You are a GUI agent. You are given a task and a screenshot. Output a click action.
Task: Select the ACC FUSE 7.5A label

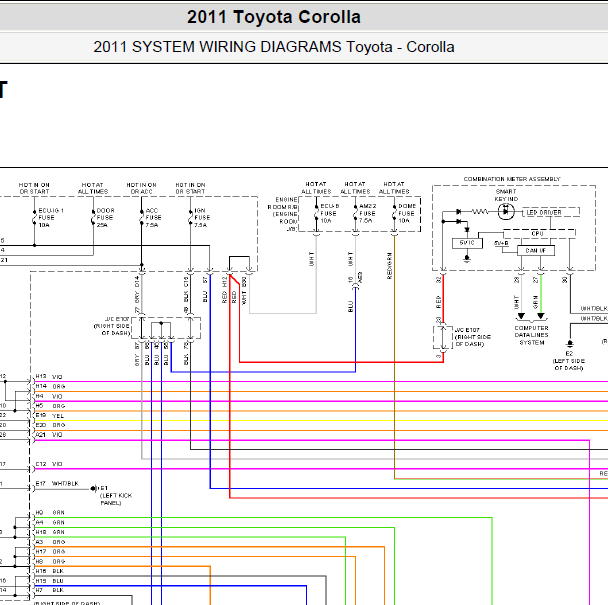(x=153, y=218)
